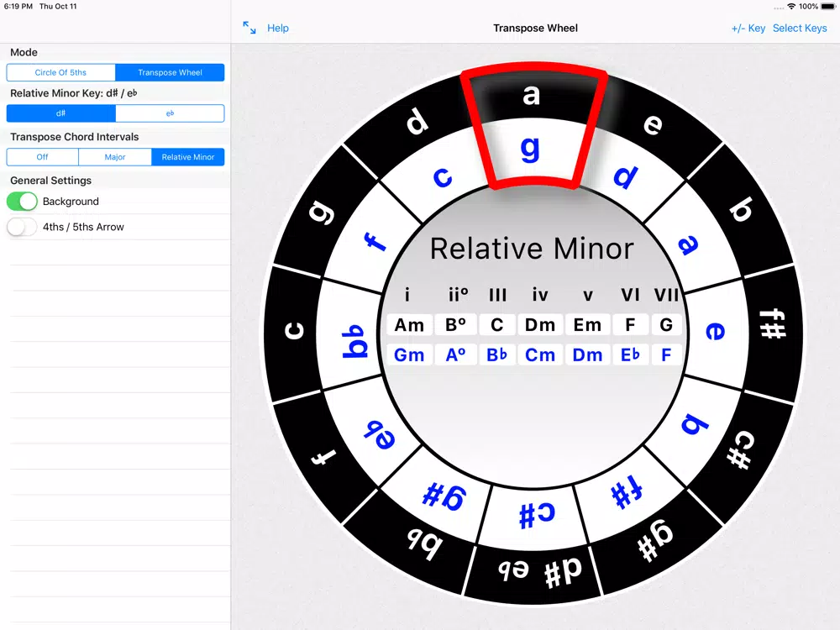This screenshot has width=840, height=630.
Task: Open Select Keys
Action: pos(800,28)
